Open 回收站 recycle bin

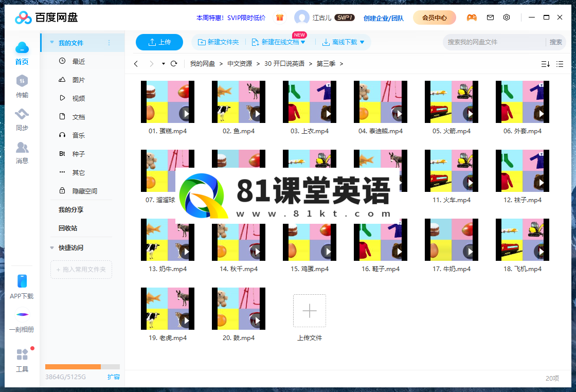point(68,228)
